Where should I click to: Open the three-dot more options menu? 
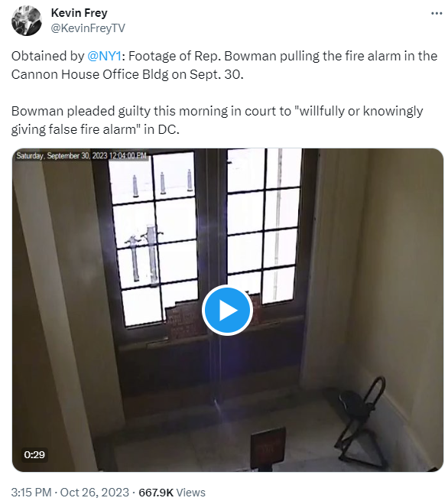(437, 14)
